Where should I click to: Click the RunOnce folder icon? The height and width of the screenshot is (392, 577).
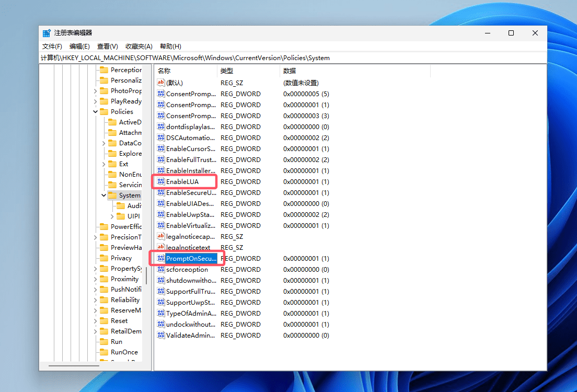coord(104,352)
